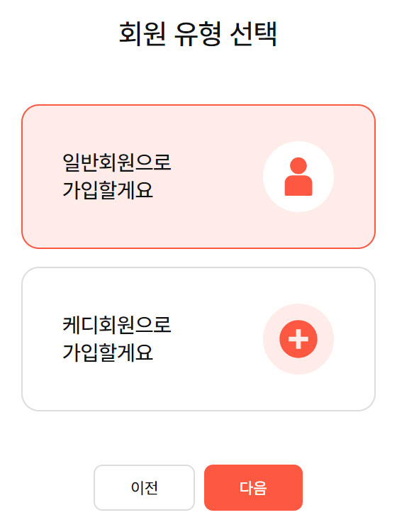Click the red plus icon
The image size is (397, 532).
point(298,339)
